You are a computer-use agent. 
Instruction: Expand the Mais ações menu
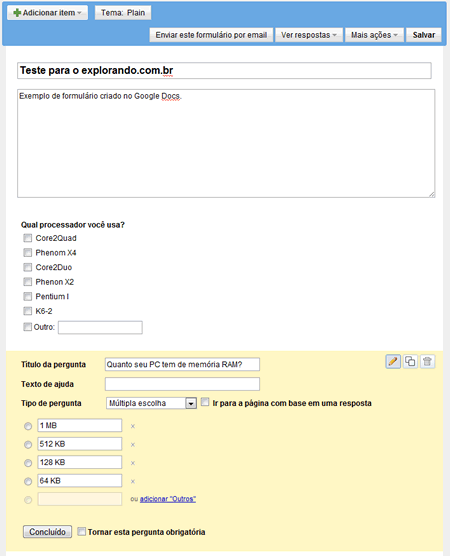pyautogui.click(x=374, y=35)
